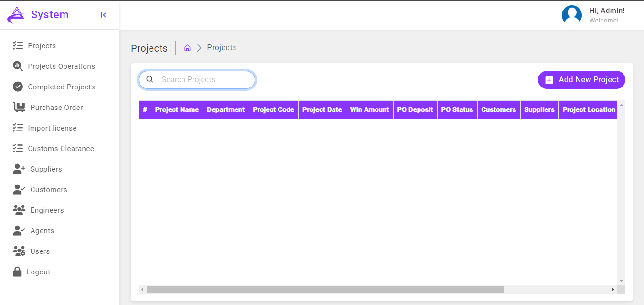Open the Agents section

(42, 231)
